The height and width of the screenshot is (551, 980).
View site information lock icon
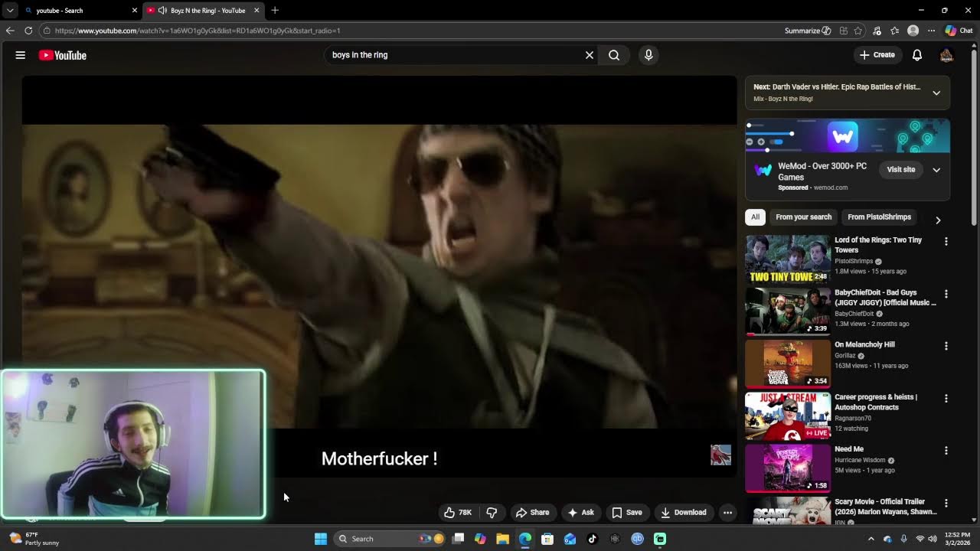coord(47,31)
